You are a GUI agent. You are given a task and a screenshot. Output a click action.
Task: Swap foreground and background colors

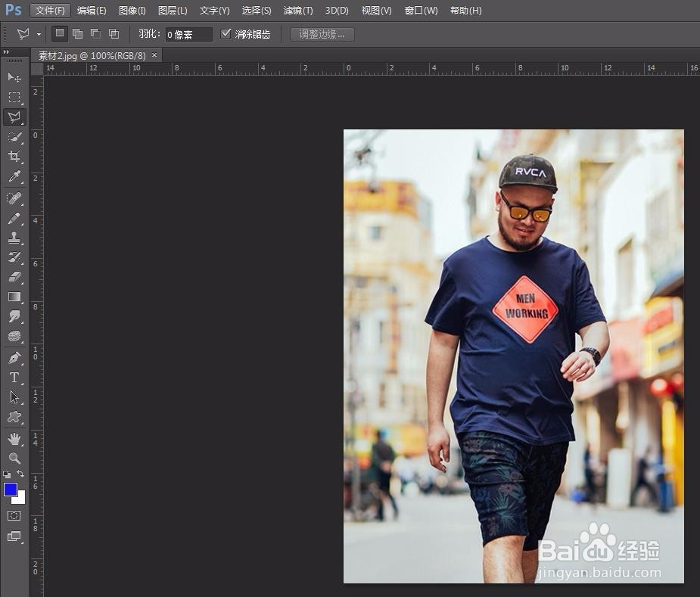point(20,474)
